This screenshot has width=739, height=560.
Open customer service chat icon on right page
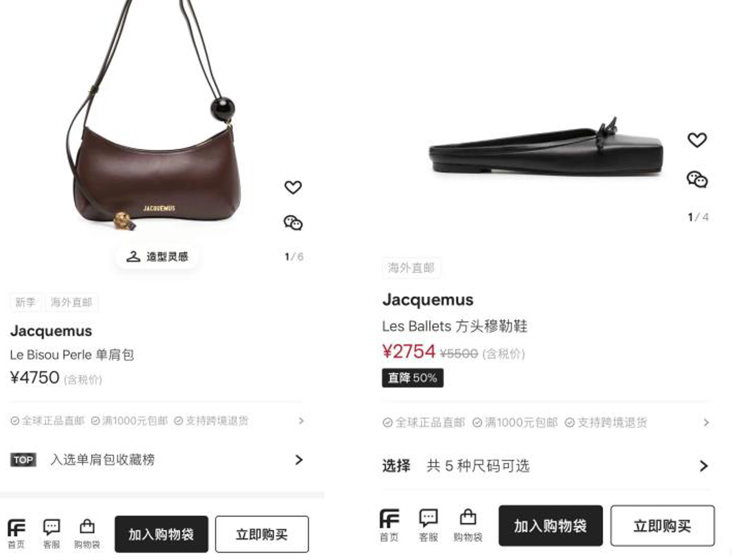pyautogui.click(x=428, y=525)
